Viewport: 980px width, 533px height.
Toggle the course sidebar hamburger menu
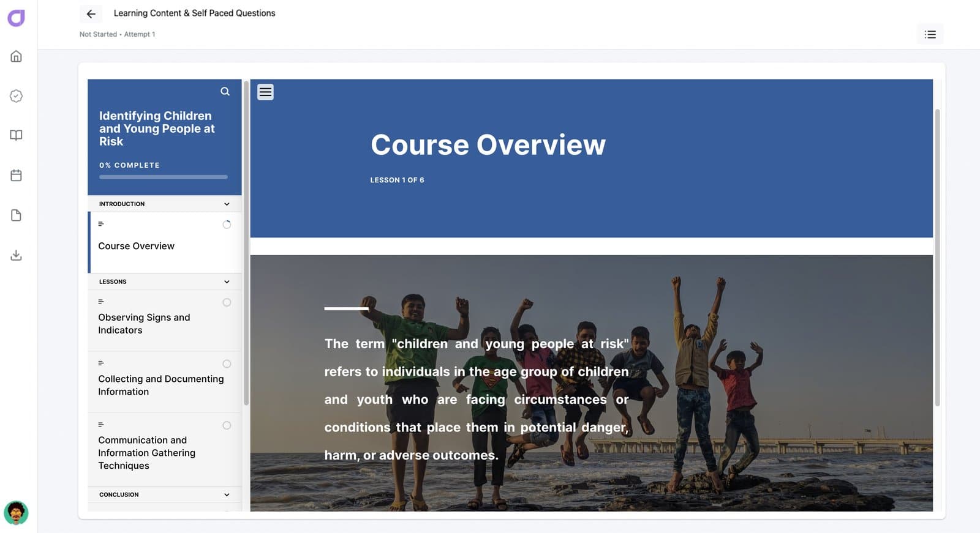(265, 92)
